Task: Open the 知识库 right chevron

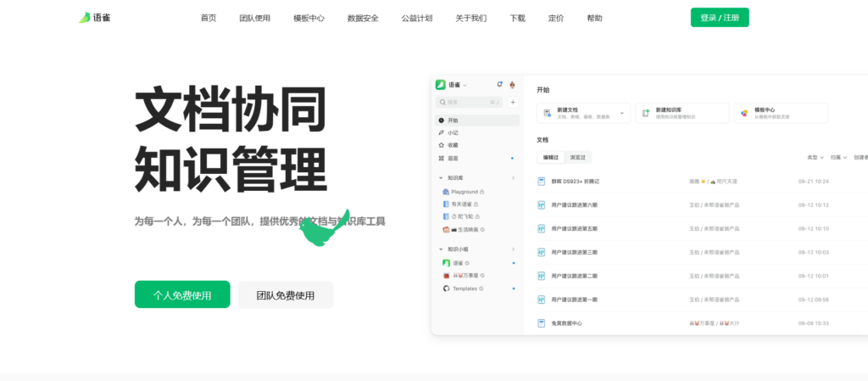Action: (x=513, y=177)
